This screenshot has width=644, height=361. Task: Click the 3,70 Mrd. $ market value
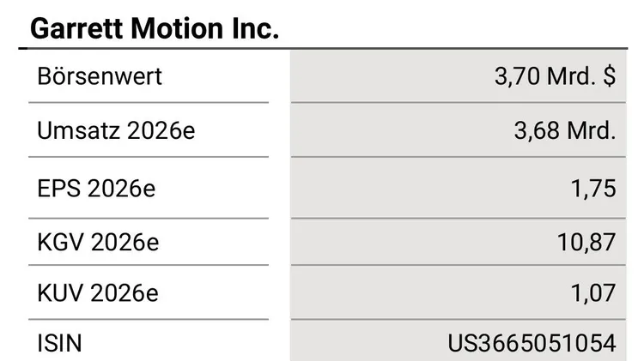point(555,76)
